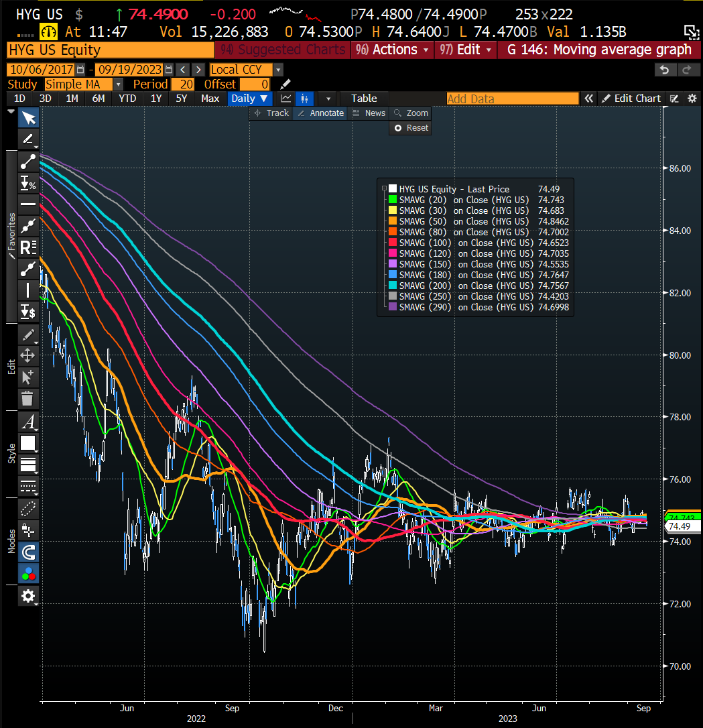Image resolution: width=703 pixels, height=728 pixels.
Task: Click the pop-out window icon
Action: [692, 32]
